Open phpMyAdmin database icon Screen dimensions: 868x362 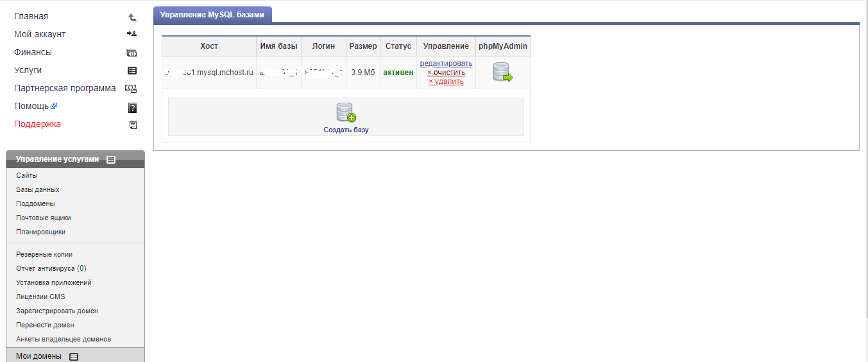(502, 72)
